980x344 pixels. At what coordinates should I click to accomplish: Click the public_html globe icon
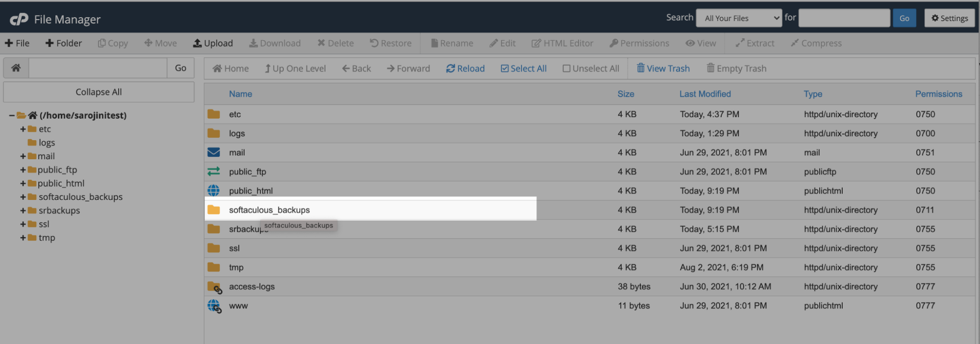(214, 191)
